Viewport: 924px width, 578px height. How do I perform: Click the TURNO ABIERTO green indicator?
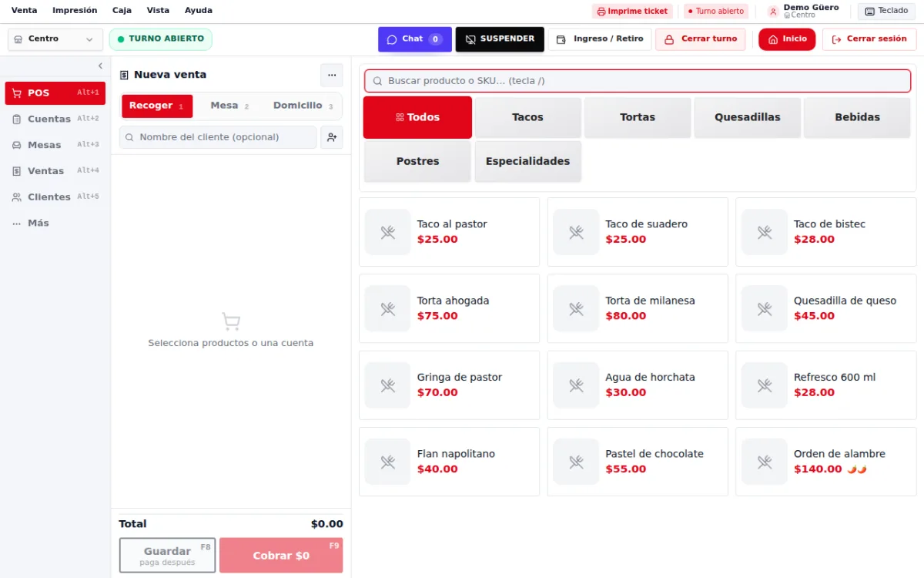click(x=161, y=39)
